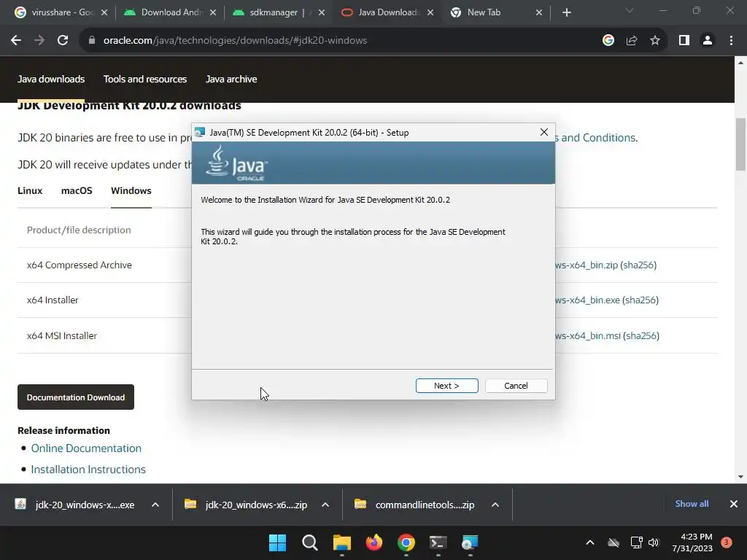The width and height of the screenshot is (747, 560).
Task: Open the Windows Start menu
Action: [x=277, y=542]
